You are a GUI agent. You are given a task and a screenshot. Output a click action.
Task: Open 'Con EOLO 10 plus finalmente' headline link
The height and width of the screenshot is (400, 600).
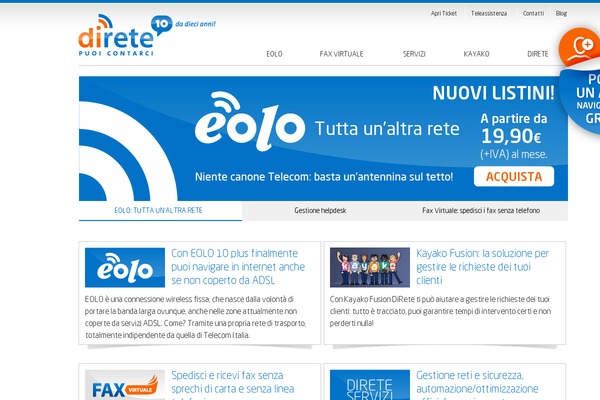pos(238,267)
